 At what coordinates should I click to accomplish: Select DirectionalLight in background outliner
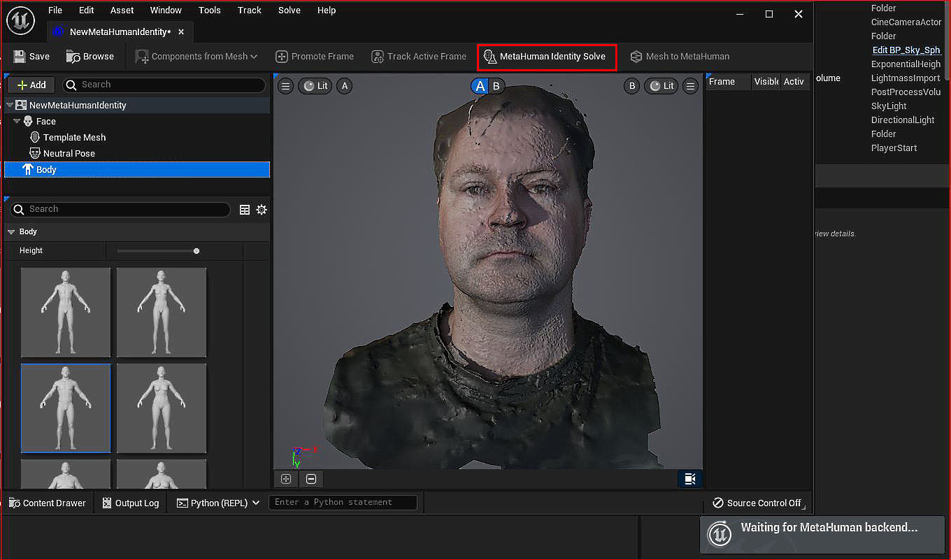[903, 120]
